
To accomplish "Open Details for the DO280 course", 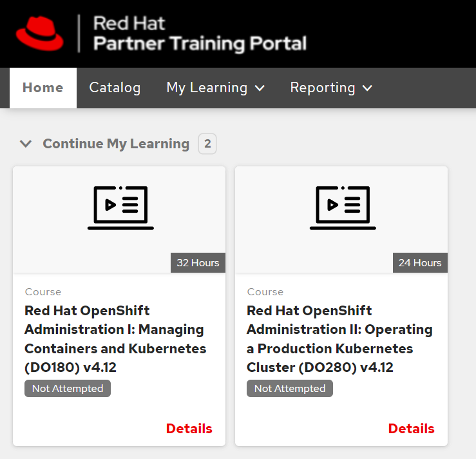I will (411, 429).
